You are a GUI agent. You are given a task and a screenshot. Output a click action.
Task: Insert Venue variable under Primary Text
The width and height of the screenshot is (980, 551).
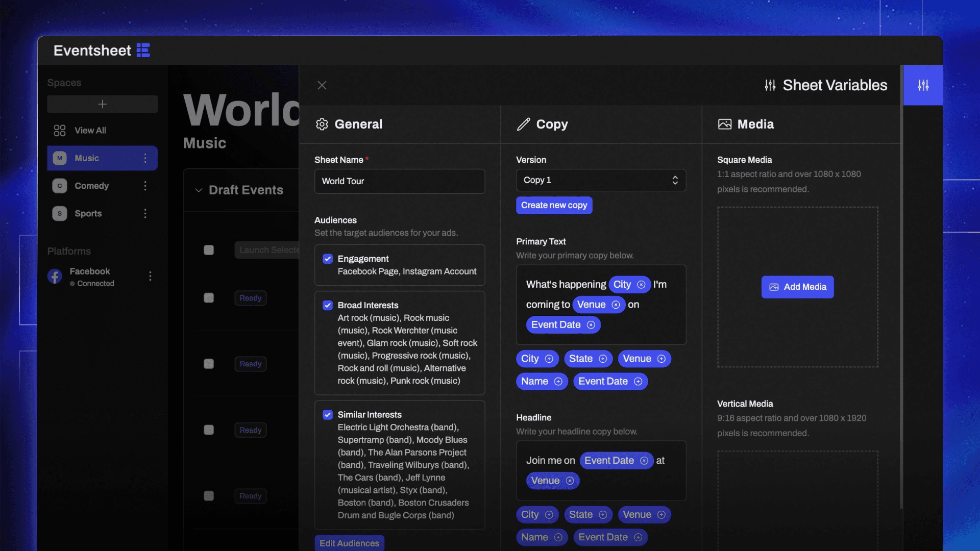pyautogui.click(x=644, y=359)
